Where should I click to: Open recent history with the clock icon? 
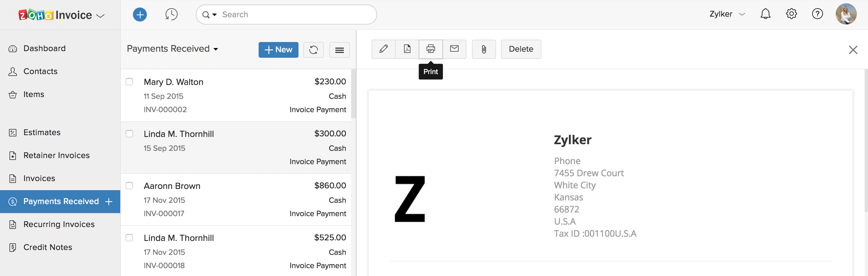[171, 14]
